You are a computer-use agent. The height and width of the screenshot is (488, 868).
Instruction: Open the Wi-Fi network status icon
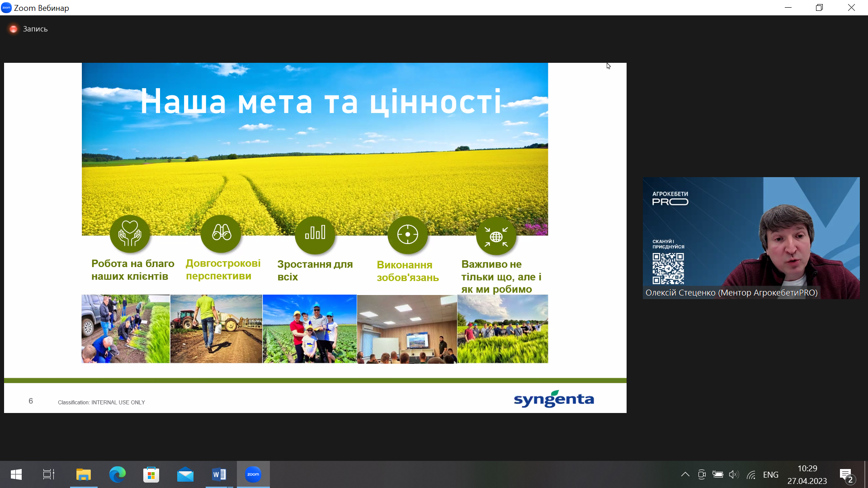click(751, 474)
